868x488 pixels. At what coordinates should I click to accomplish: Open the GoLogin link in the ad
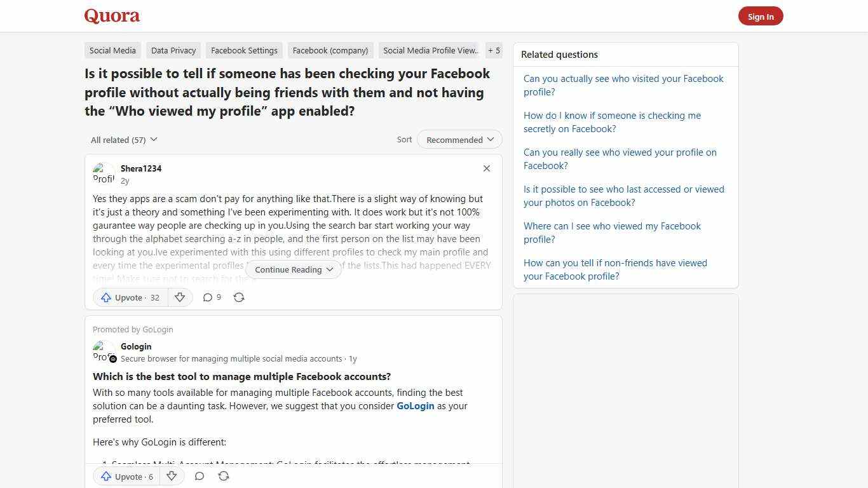[x=415, y=405]
